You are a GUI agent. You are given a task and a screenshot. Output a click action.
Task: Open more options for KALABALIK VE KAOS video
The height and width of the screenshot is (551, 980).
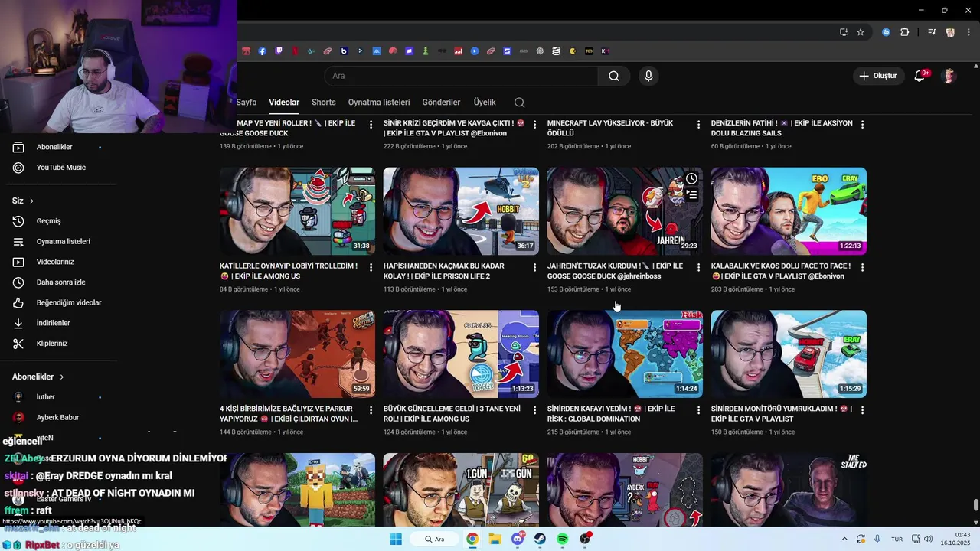pyautogui.click(x=862, y=267)
